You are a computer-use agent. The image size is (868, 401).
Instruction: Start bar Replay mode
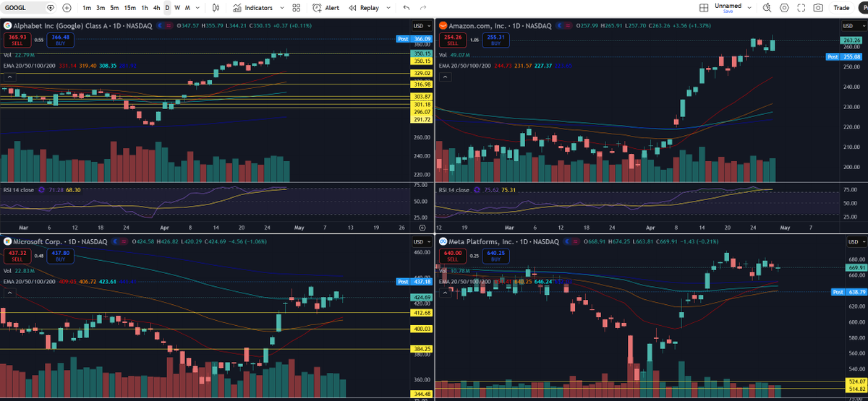tap(364, 7)
